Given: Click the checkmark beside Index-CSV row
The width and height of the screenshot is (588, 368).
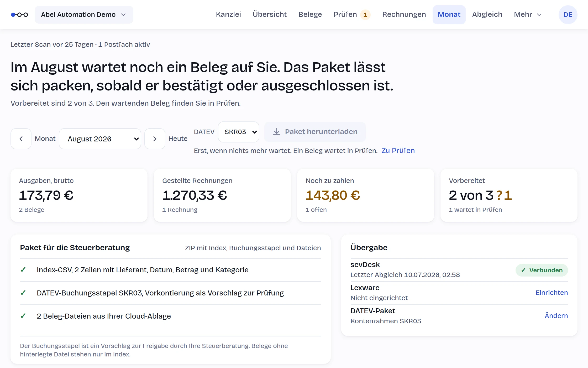Looking at the screenshot, I should point(23,270).
